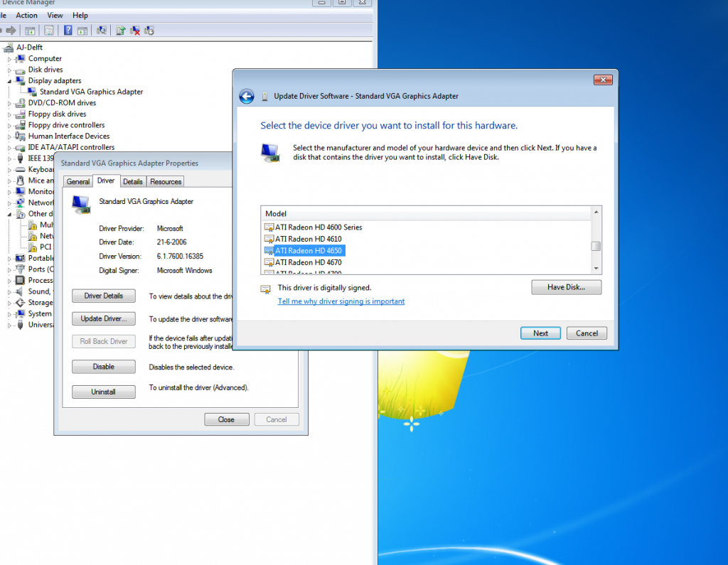Image resolution: width=728 pixels, height=565 pixels.
Task: Click the Forward arrow in Device Manager toolbar
Action: pyautogui.click(x=11, y=31)
